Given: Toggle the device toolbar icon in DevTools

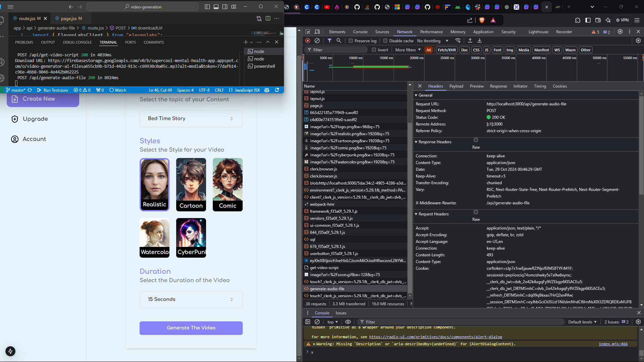Looking at the screenshot, I should [x=317, y=32].
